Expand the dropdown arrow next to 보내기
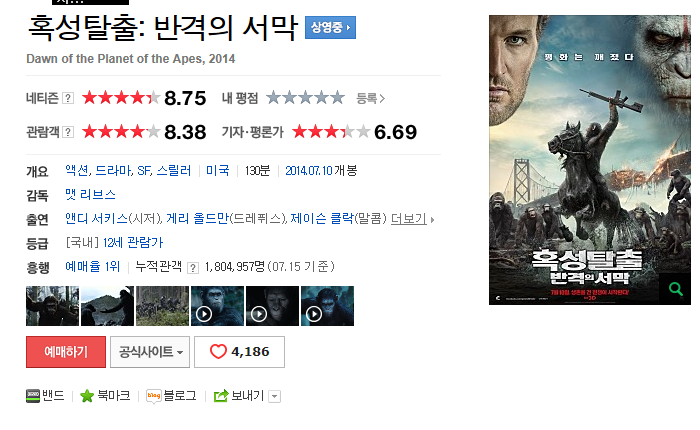This screenshot has width=700, height=430. point(275,396)
